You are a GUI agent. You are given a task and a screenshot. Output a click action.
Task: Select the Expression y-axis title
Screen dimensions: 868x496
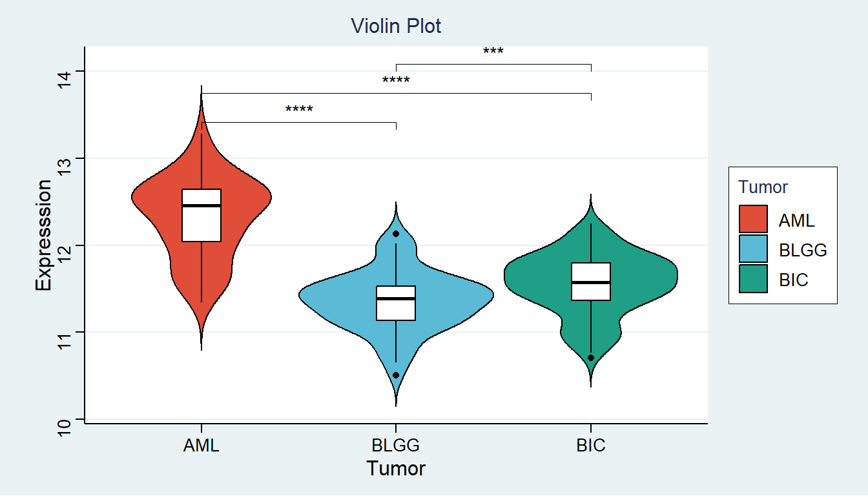click(x=43, y=235)
